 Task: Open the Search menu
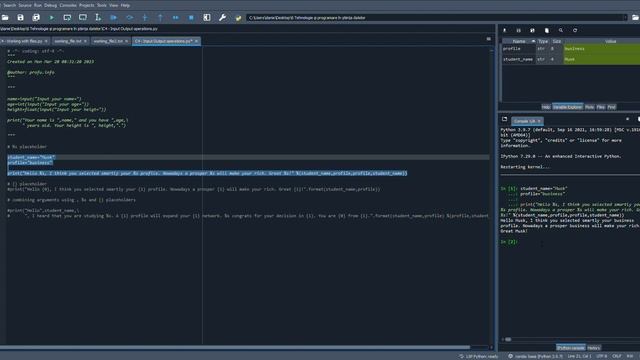[9, 5]
